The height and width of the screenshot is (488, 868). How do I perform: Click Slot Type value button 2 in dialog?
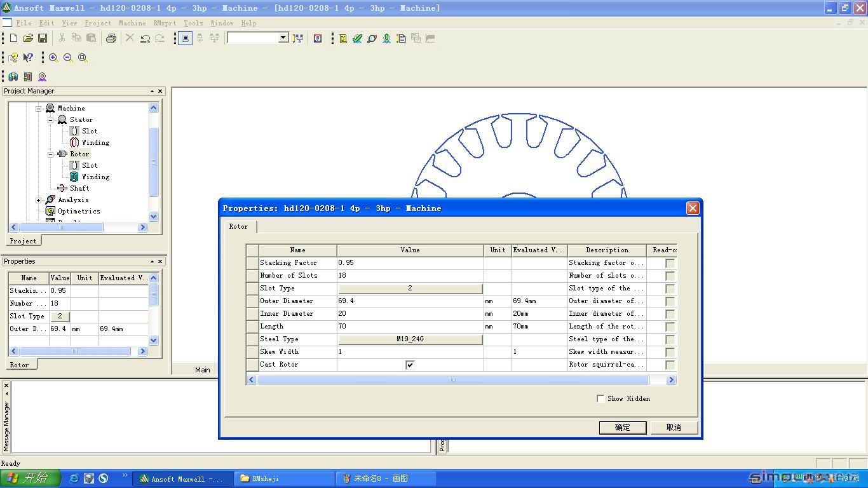click(410, 288)
